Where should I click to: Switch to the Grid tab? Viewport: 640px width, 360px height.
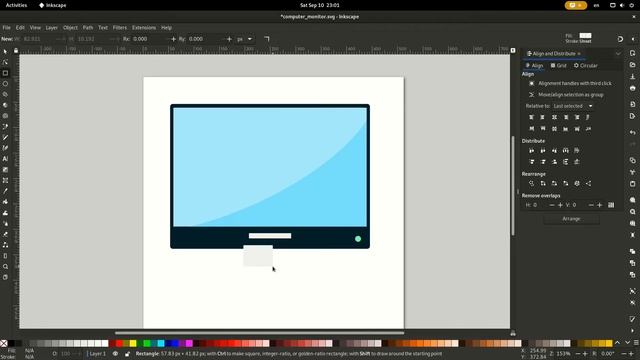click(x=558, y=65)
